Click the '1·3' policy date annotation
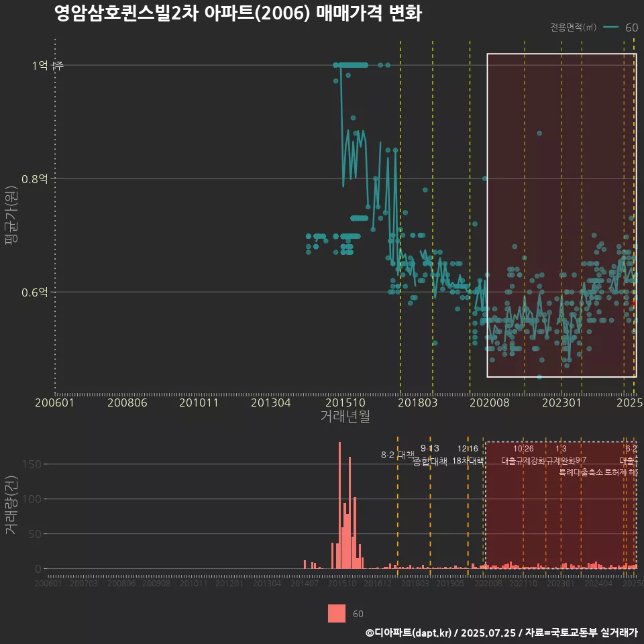The image size is (644, 644). 561,449
